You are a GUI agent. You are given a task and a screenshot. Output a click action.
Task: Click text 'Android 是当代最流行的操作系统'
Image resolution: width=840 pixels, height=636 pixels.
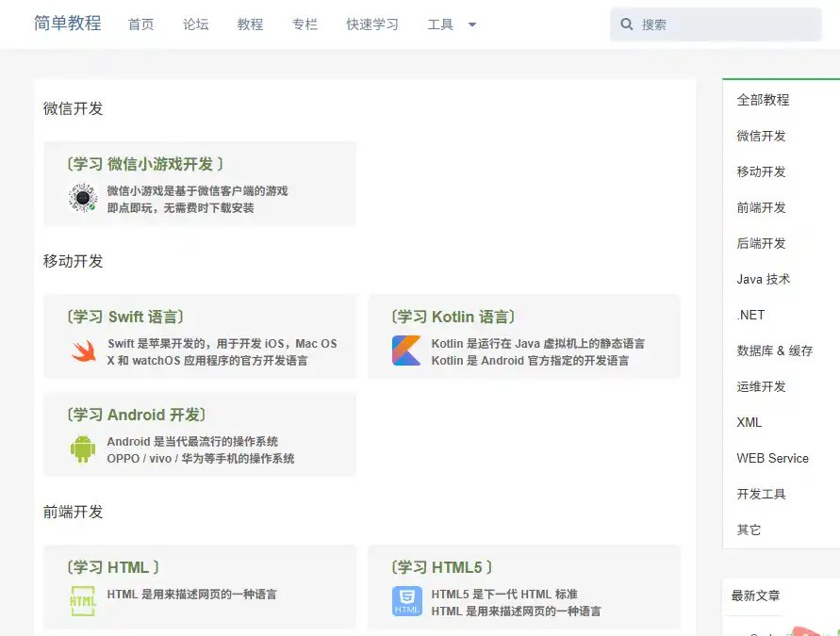point(192,442)
